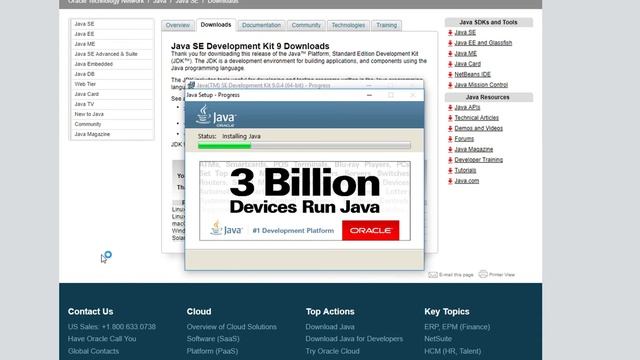Open the Training tab
Viewport: 640px width, 360px height.
click(387, 25)
